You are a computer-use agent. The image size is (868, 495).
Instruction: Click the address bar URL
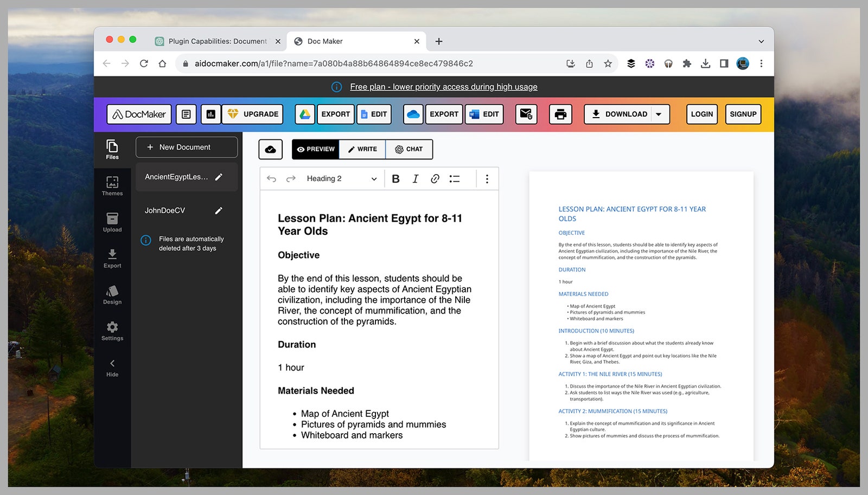(x=334, y=63)
